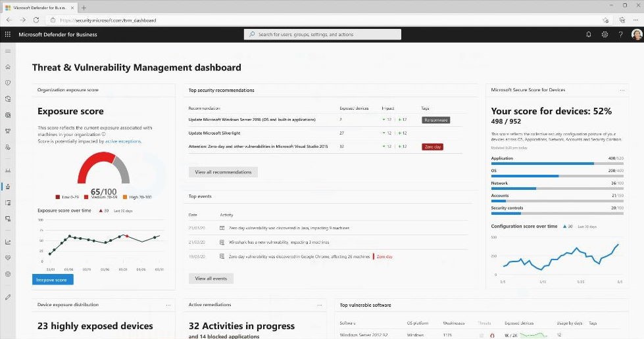Open the app launcher waffle menu

pyautogui.click(x=8, y=34)
